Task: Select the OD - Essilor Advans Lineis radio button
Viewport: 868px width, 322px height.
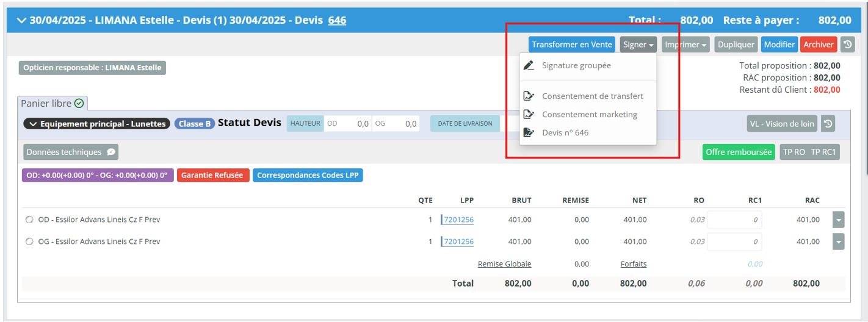Action: pyautogui.click(x=29, y=220)
